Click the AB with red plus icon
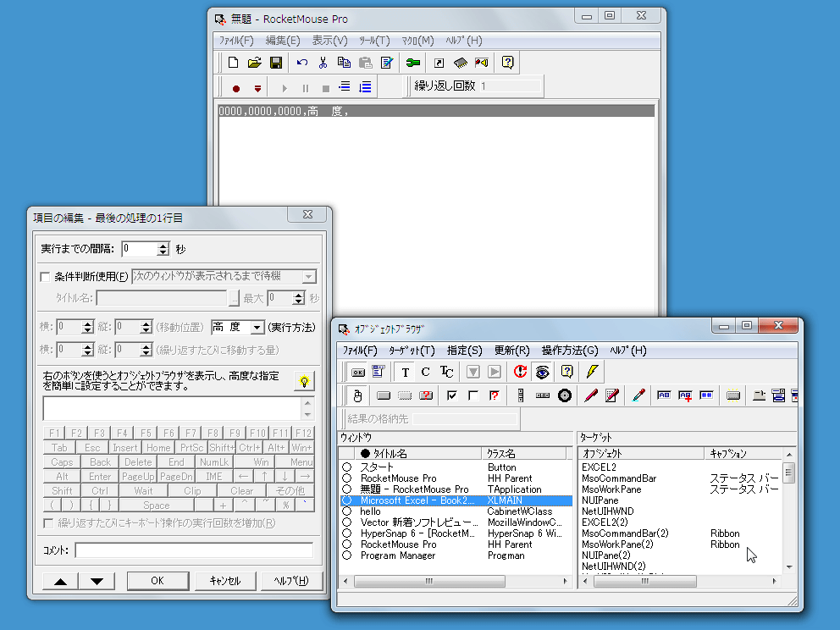 pos(685,396)
